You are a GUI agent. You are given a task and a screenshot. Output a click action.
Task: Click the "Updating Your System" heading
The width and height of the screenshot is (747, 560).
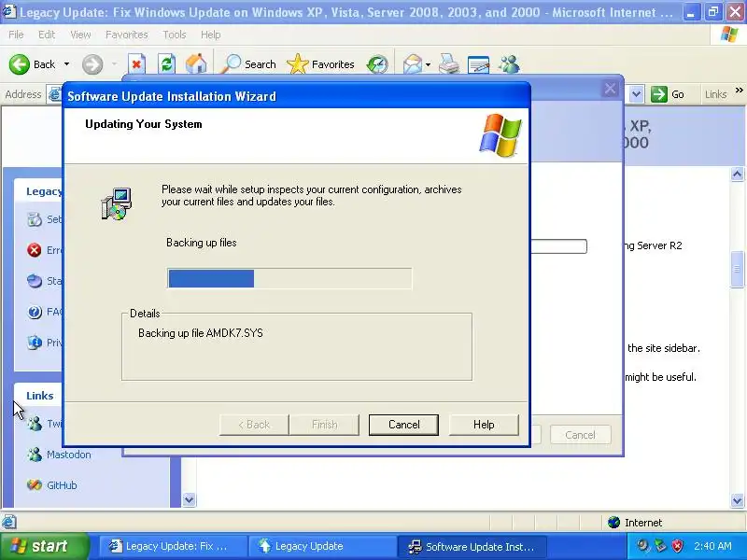(x=144, y=124)
